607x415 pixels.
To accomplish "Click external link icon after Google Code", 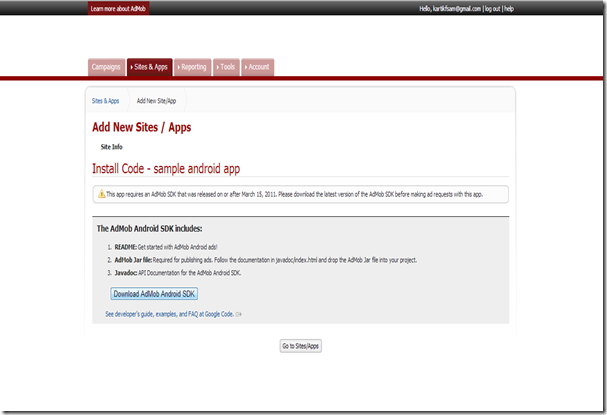I will point(238,314).
